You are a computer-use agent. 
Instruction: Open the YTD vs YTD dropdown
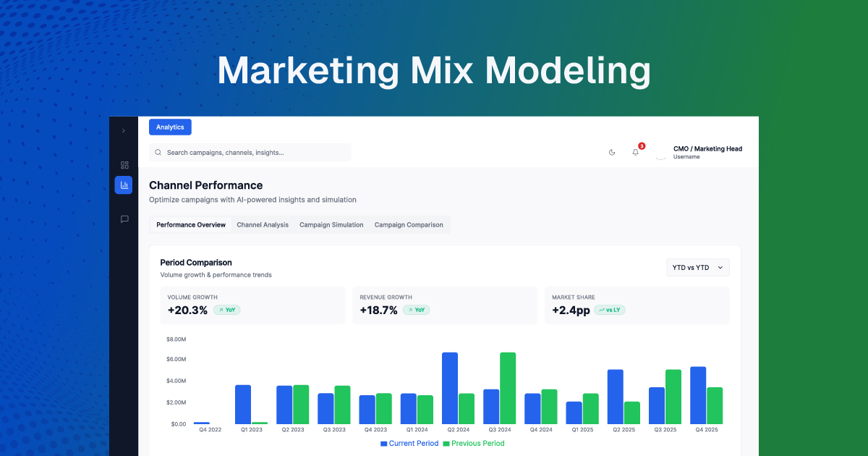[x=697, y=268]
